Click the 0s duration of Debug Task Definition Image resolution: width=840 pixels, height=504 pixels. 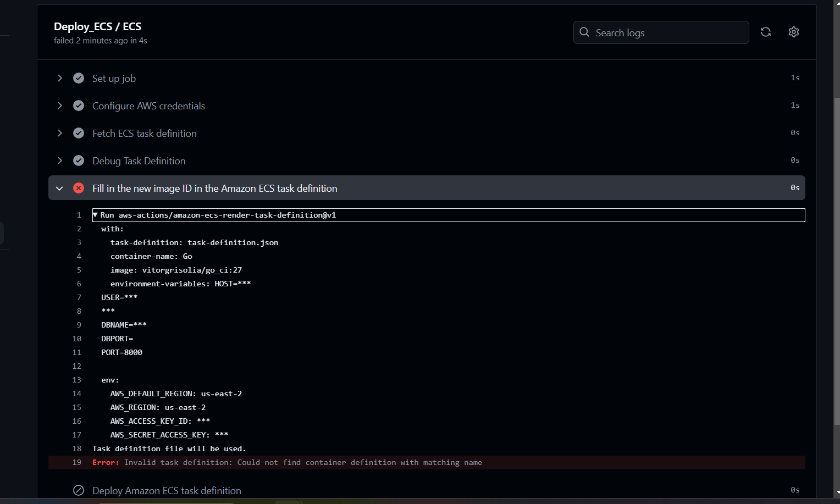point(795,160)
